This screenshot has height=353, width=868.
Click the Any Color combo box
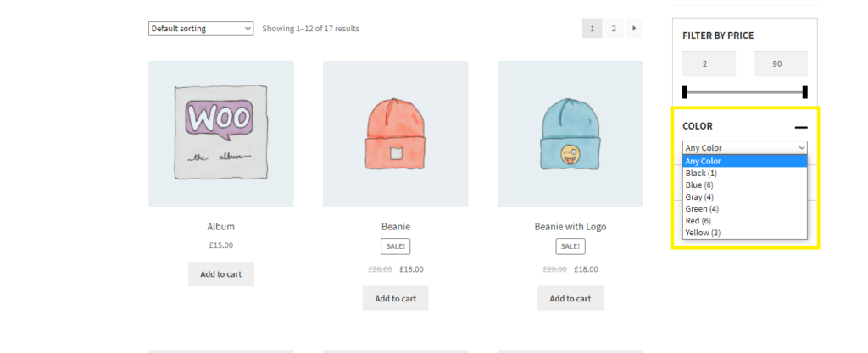point(744,147)
